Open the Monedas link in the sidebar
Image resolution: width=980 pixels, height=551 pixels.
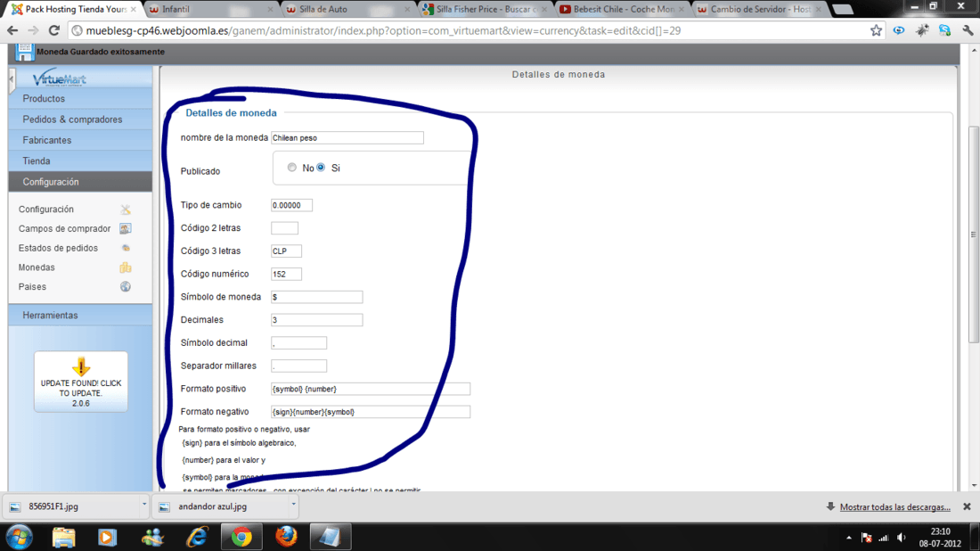click(37, 267)
